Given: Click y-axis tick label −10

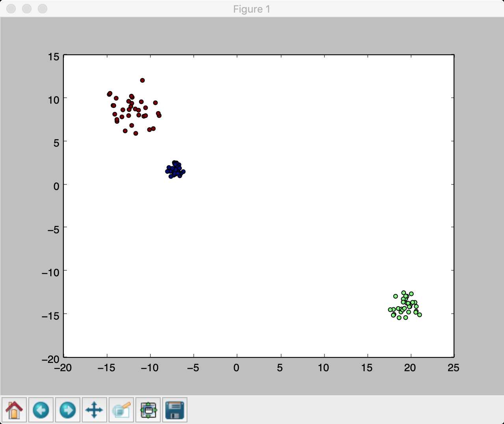Looking at the screenshot, I should (51, 272).
